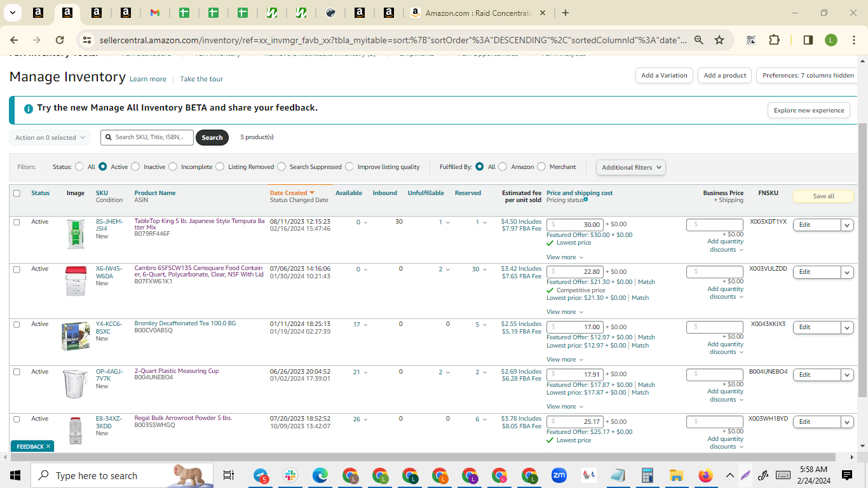Image resolution: width=868 pixels, height=488 pixels.
Task: Filter Fulfilled By to Amazon
Action: pos(503,167)
